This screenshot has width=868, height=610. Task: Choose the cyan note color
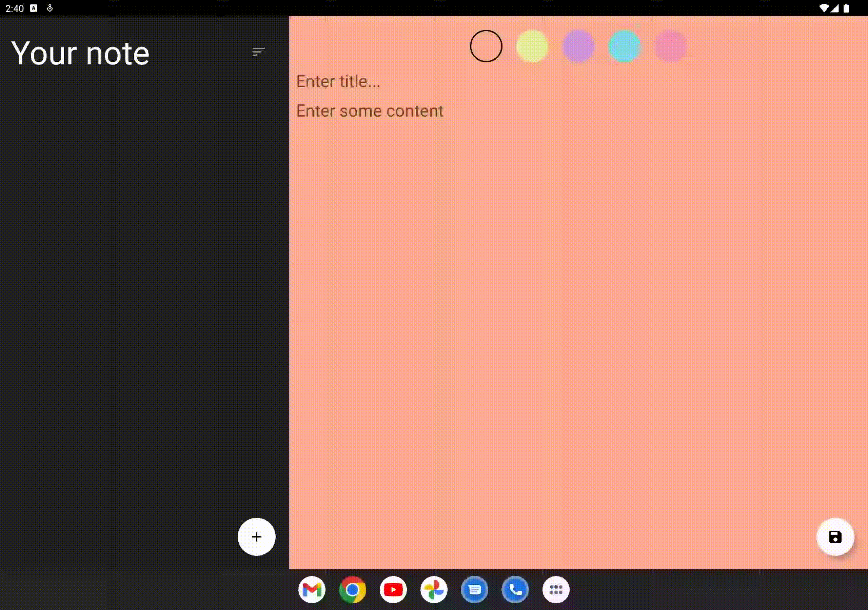coord(624,46)
